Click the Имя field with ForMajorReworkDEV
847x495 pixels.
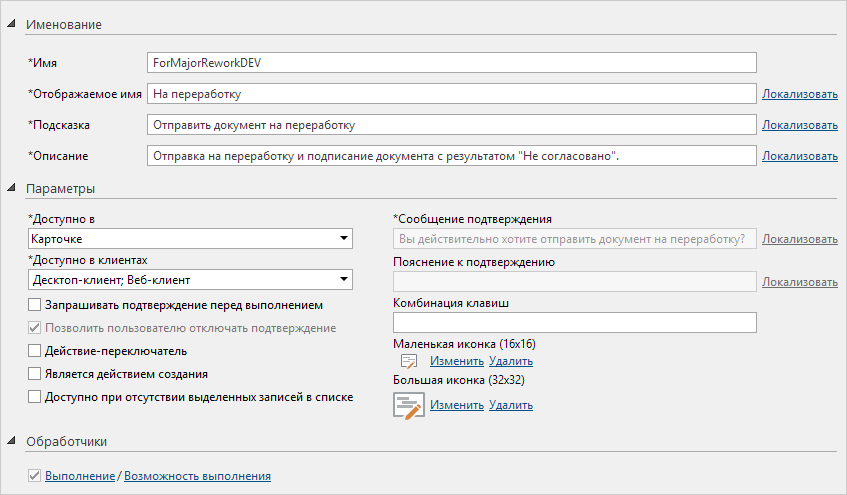click(450, 63)
